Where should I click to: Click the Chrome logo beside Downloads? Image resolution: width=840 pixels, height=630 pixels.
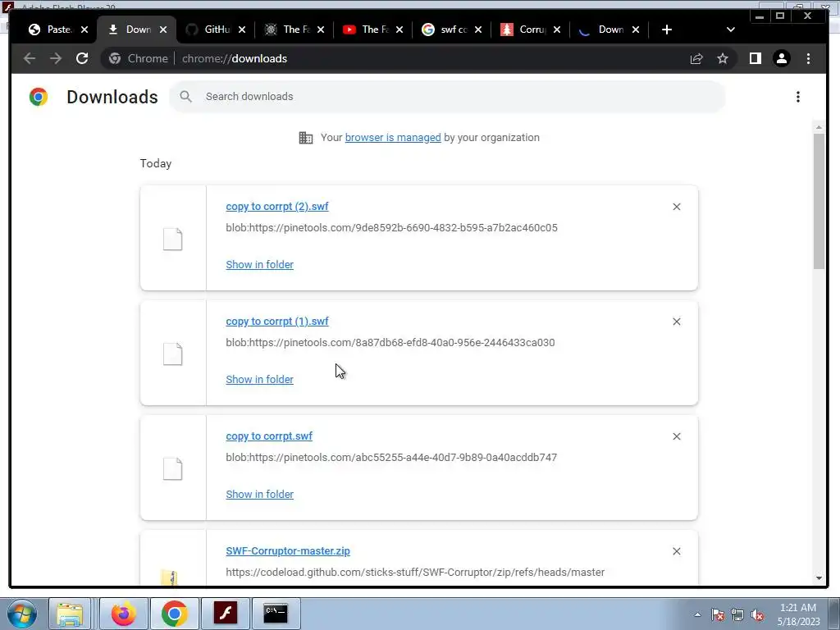click(39, 97)
